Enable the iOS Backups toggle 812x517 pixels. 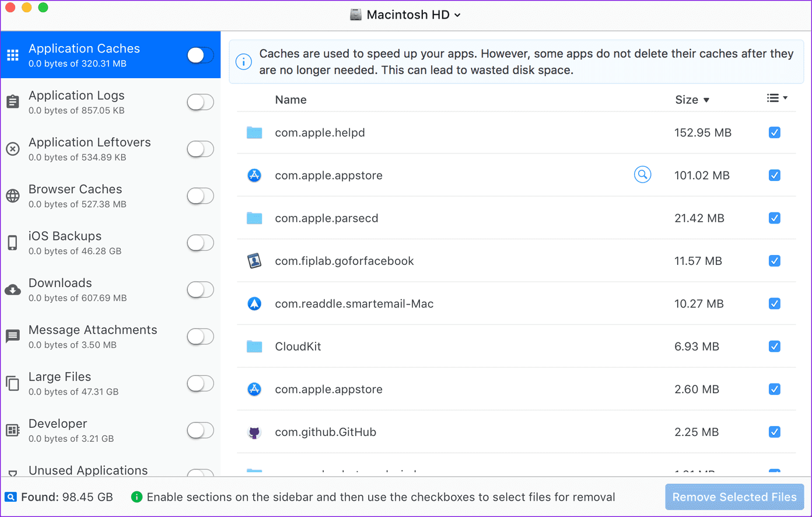click(200, 243)
